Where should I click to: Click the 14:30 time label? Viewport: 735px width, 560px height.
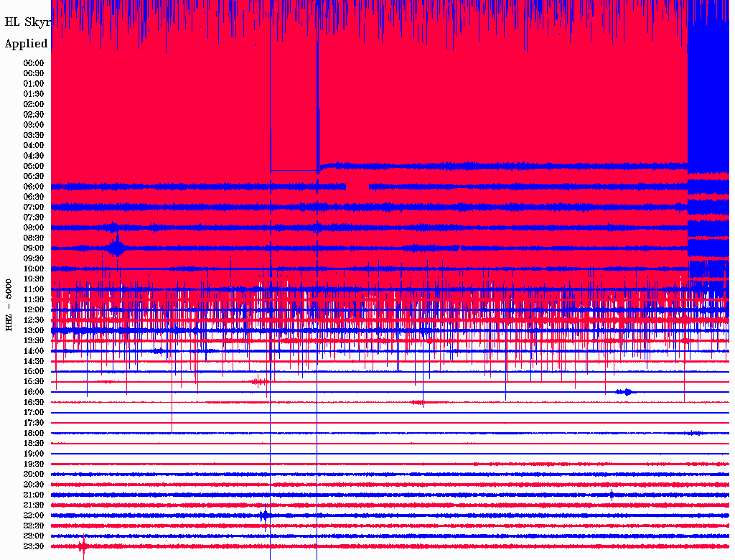tap(34, 362)
